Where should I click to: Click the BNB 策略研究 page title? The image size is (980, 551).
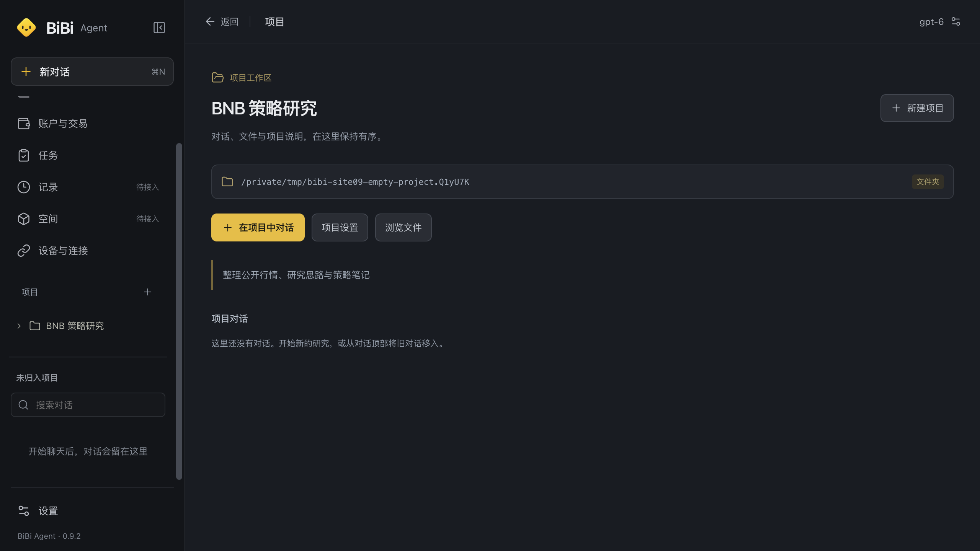point(264,108)
